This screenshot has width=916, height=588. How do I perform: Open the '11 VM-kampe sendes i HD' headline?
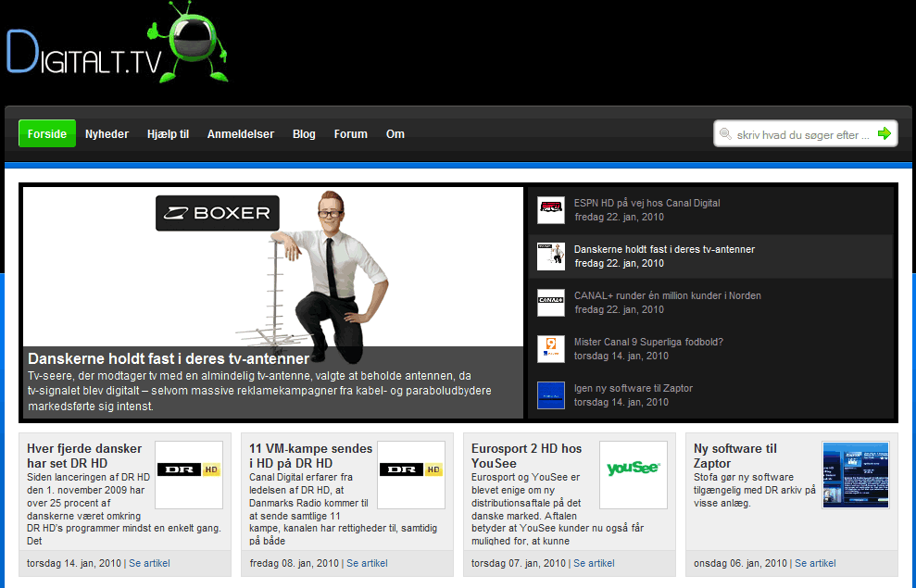tap(310, 456)
